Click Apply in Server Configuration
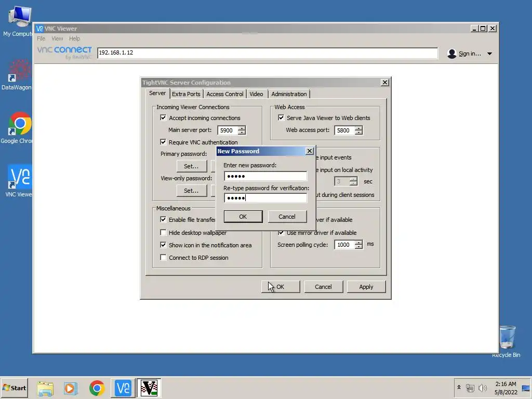The width and height of the screenshot is (532, 399). click(x=366, y=287)
